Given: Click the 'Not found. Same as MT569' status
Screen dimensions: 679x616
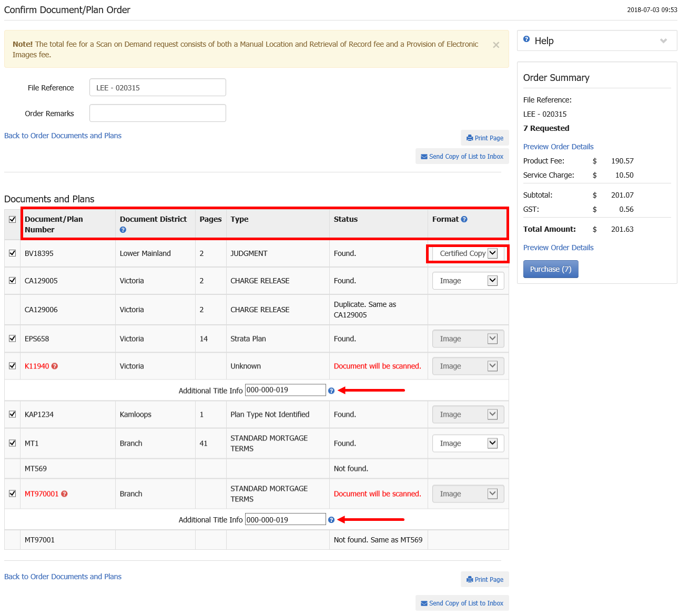Looking at the screenshot, I should pyautogui.click(x=378, y=540).
